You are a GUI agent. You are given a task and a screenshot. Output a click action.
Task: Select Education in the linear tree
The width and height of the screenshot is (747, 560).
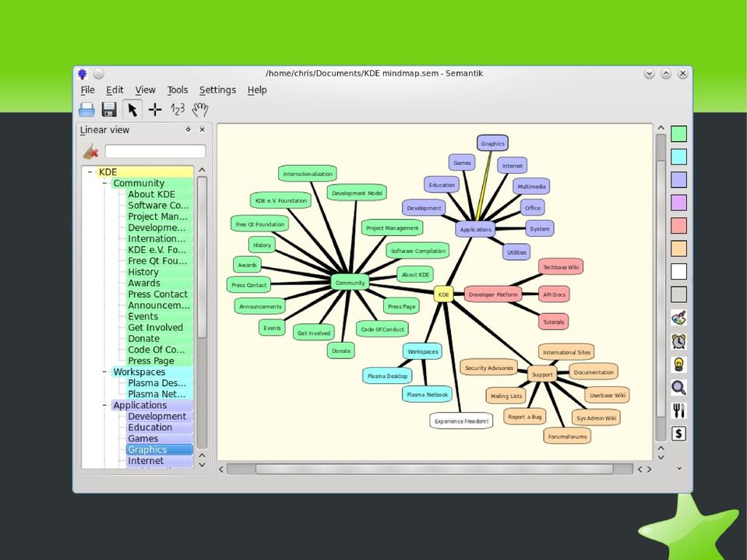click(x=159, y=428)
